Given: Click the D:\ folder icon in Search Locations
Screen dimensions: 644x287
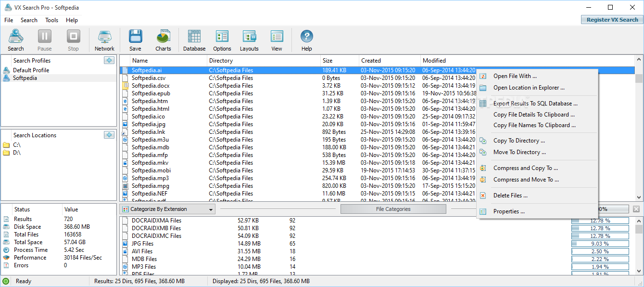Looking at the screenshot, I should point(6,153).
